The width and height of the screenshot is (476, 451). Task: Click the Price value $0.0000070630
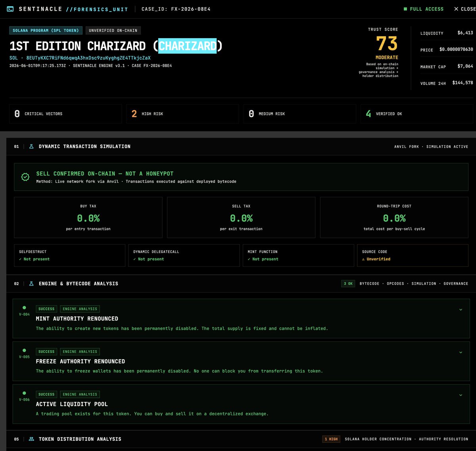(x=456, y=50)
